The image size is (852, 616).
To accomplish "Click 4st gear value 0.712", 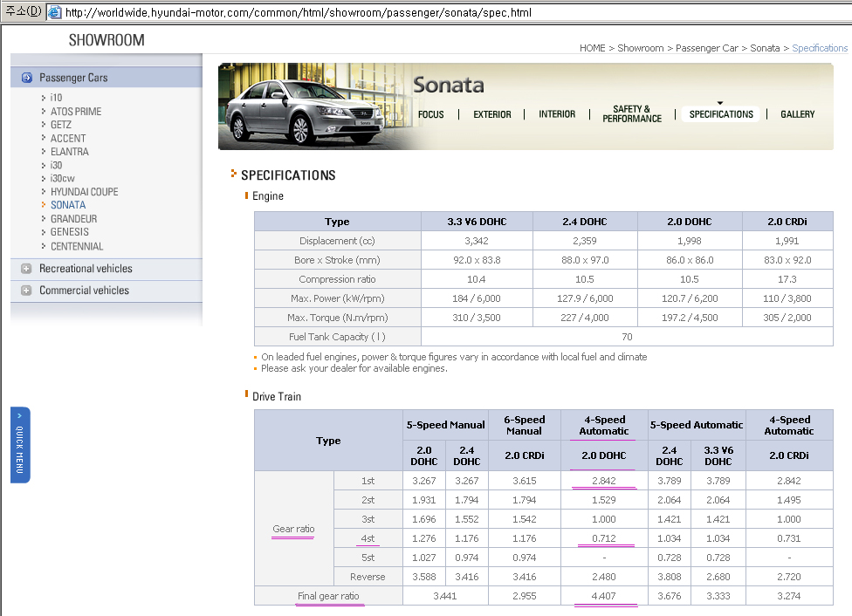I will click(604, 538).
